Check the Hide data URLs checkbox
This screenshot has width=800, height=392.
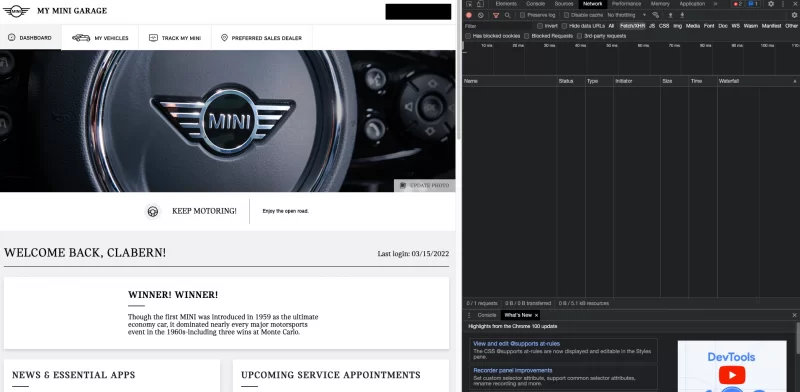(564, 26)
